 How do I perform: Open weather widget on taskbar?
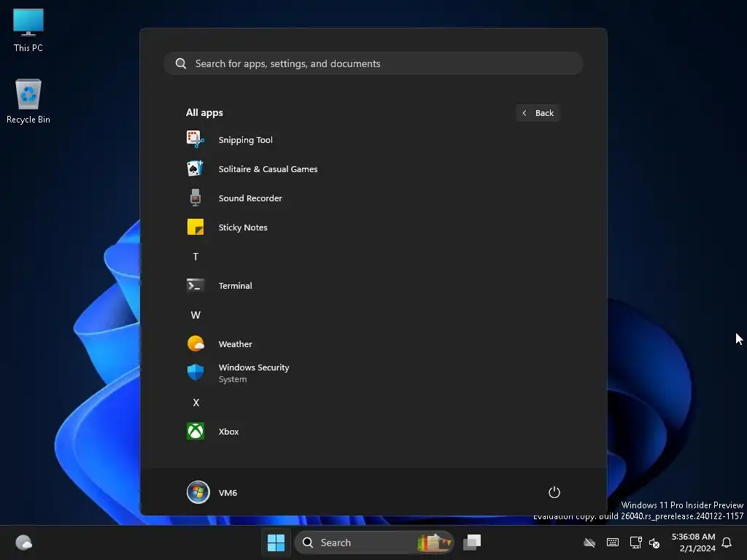[24, 542]
